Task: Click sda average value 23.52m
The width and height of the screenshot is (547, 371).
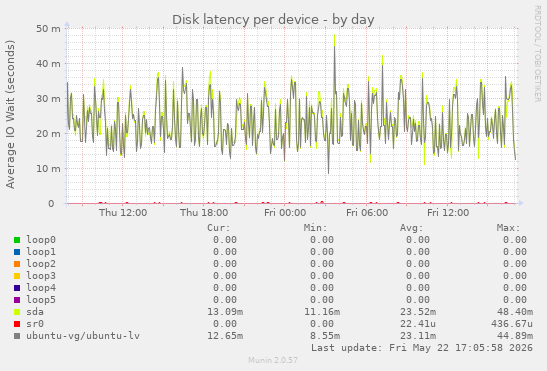Action: (418, 312)
